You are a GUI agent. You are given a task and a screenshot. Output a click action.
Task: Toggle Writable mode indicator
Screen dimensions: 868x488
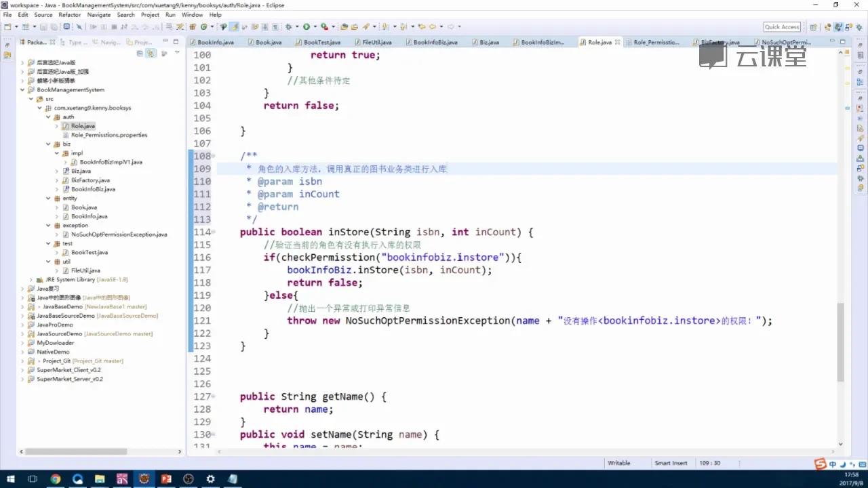618,462
